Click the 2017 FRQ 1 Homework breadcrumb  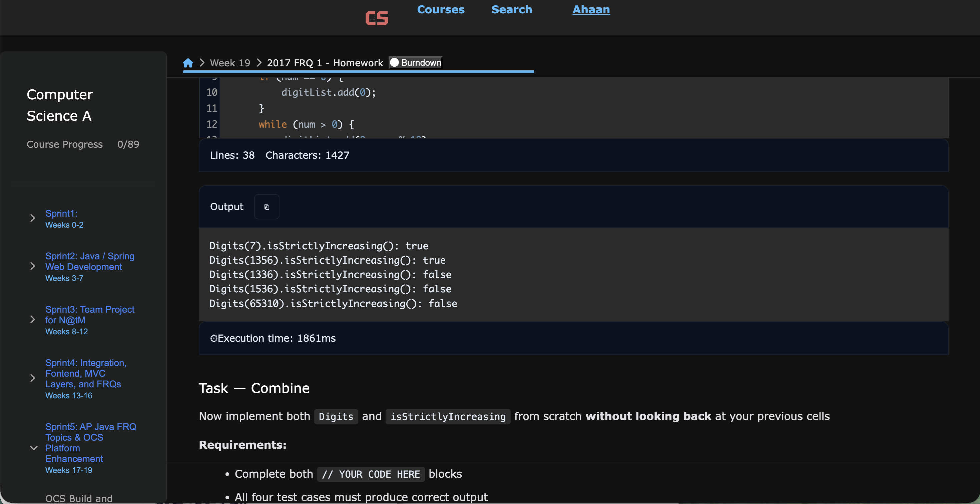click(325, 63)
